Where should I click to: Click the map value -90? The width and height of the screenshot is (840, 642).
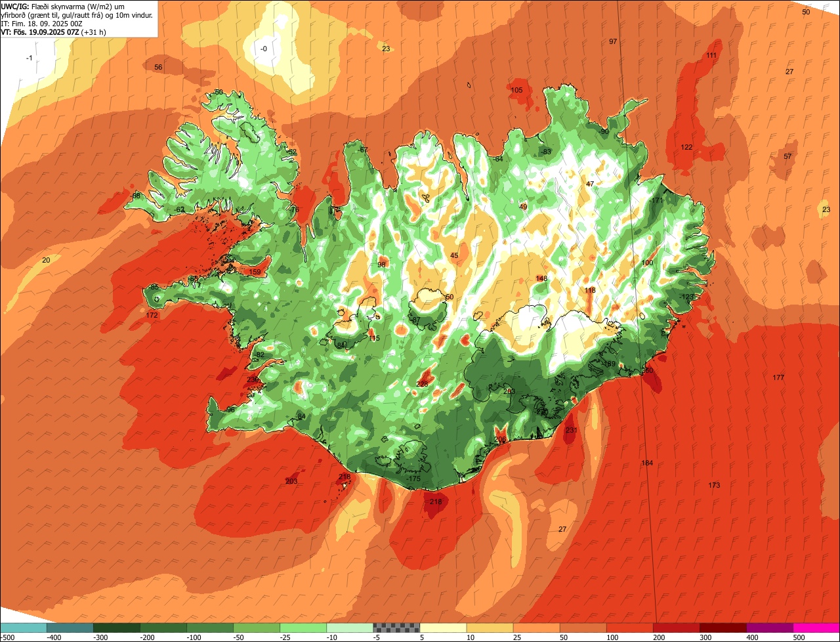(604, 132)
